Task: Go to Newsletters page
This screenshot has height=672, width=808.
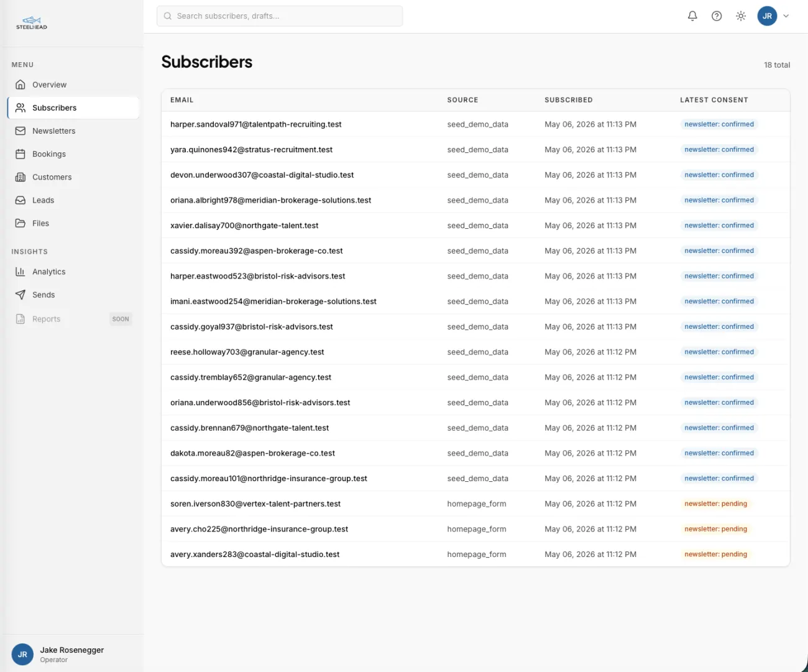Action: 73,131
